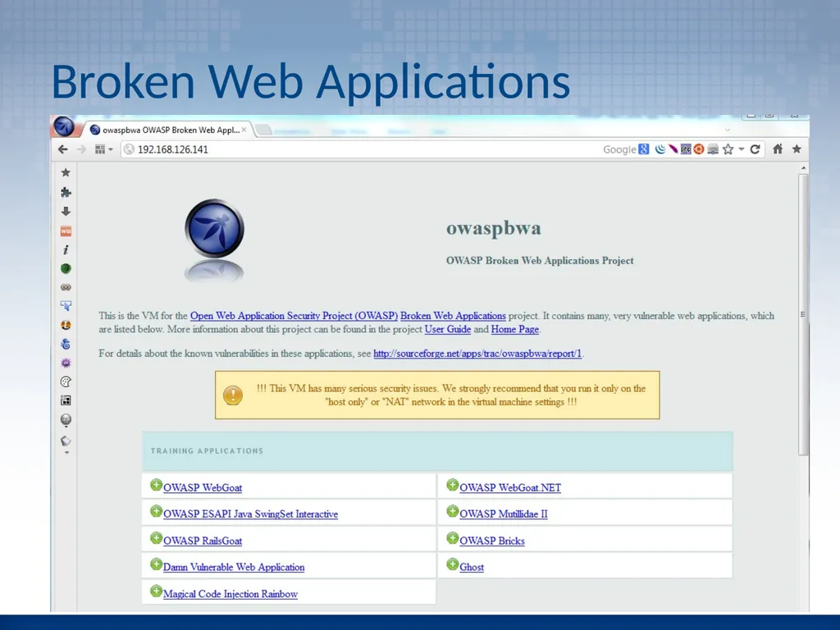
Task: Open dropdown arrow next to bookmark star
Action: [742, 149]
